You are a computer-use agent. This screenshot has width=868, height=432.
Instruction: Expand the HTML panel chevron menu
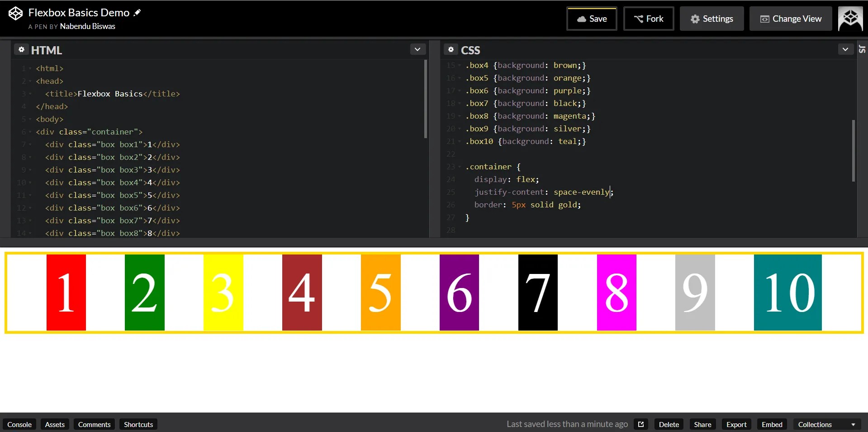point(417,49)
